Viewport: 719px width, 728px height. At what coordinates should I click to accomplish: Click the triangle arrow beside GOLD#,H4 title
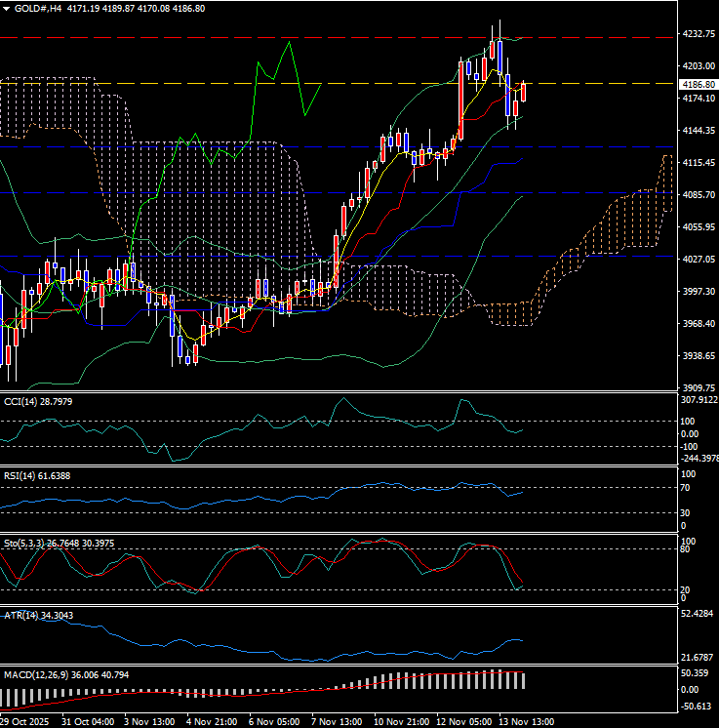[x=6, y=8]
